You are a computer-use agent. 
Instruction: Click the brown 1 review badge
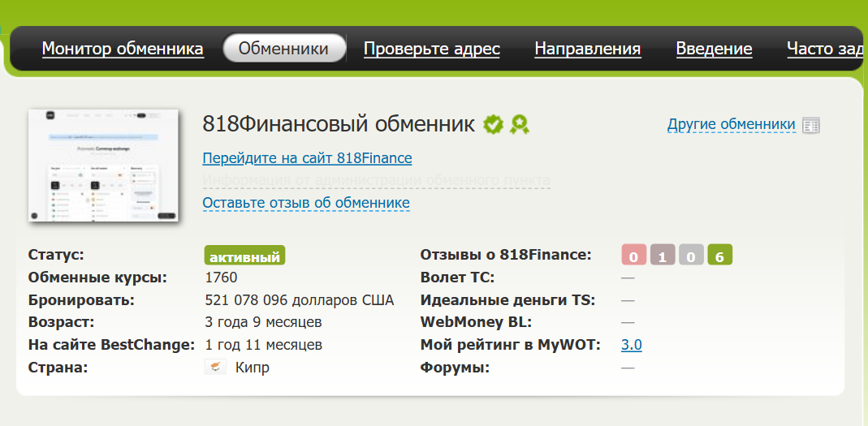click(x=663, y=255)
